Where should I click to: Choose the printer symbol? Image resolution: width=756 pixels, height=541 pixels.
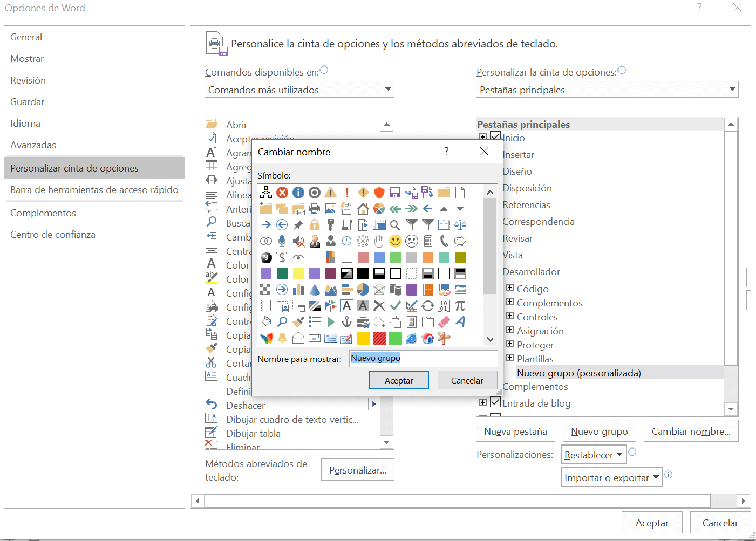tap(315, 209)
